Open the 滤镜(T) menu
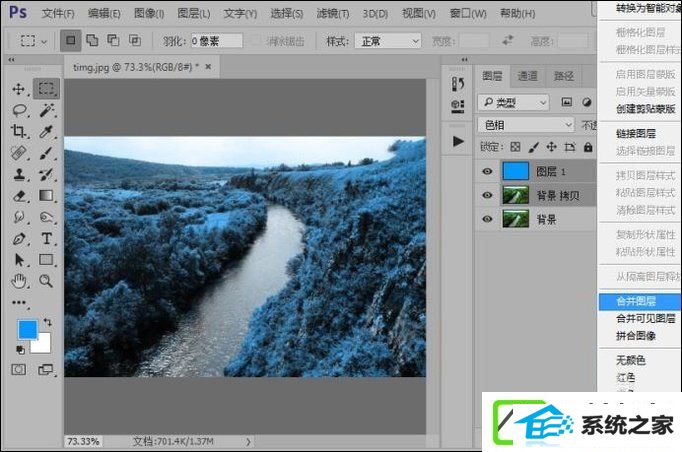Screen dimensions: 682x452 (333, 14)
